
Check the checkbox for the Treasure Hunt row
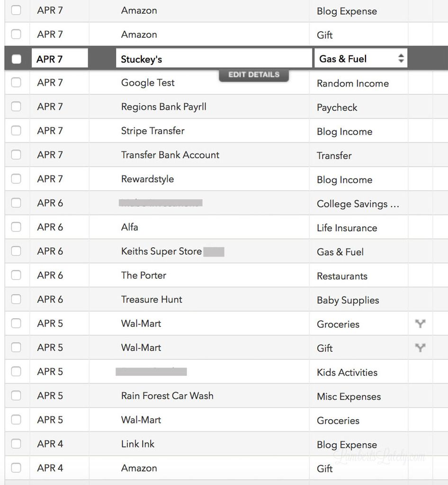[17, 299]
